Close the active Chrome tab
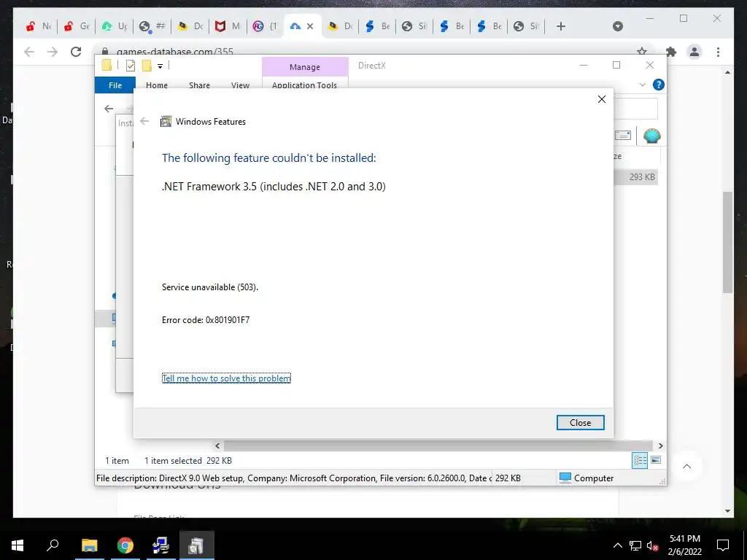 tap(310, 26)
